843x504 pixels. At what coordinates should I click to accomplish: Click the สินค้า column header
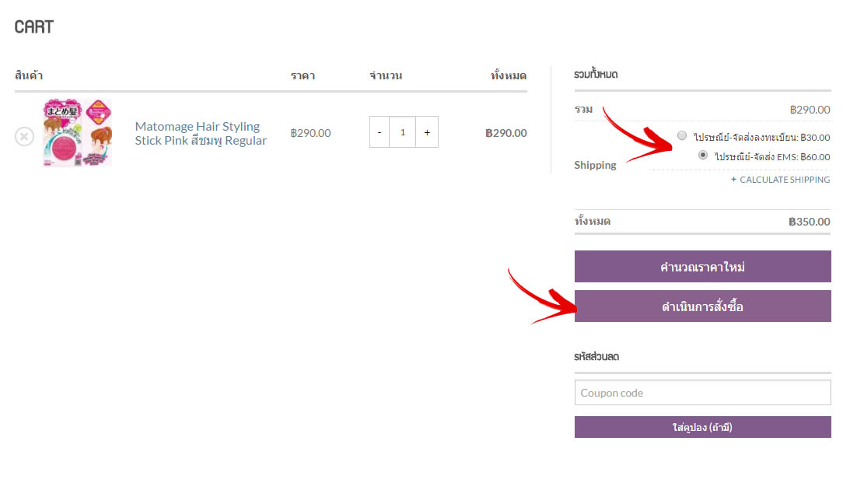point(29,75)
